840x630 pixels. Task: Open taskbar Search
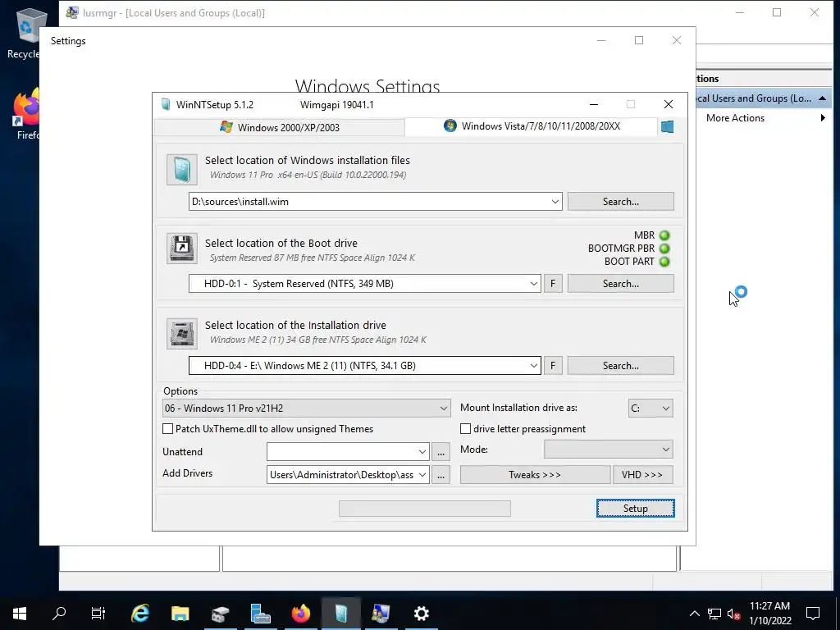(x=59, y=614)
